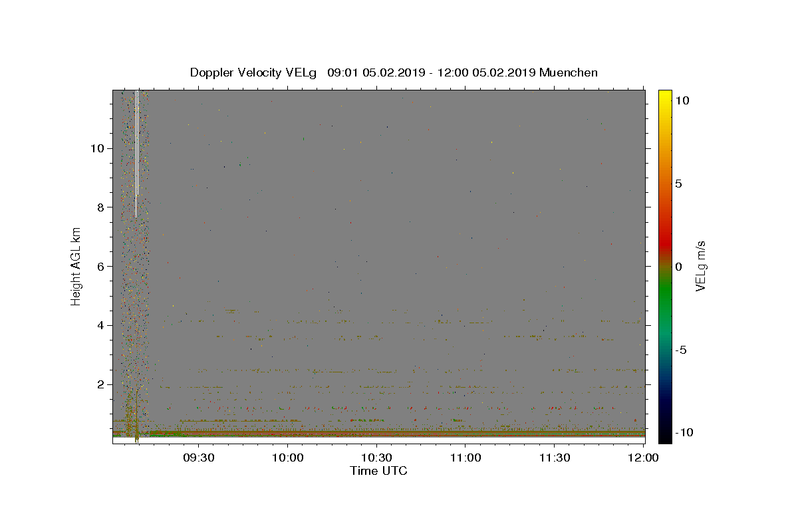
Task: Click the yellow top of the color scale
Action: 664,96
